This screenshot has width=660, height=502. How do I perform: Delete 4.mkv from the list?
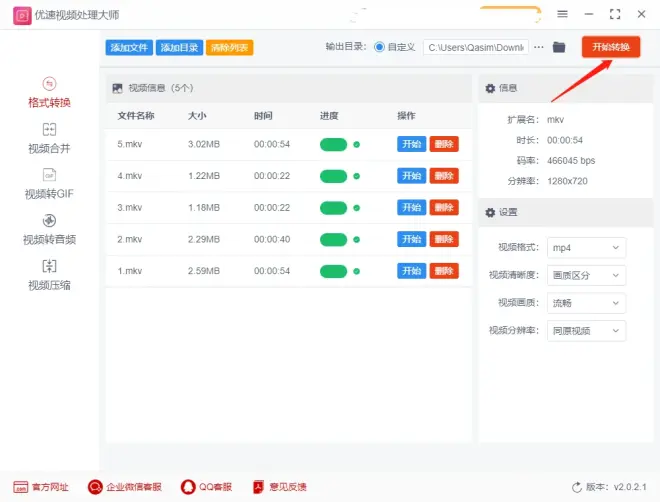(444, 176)
